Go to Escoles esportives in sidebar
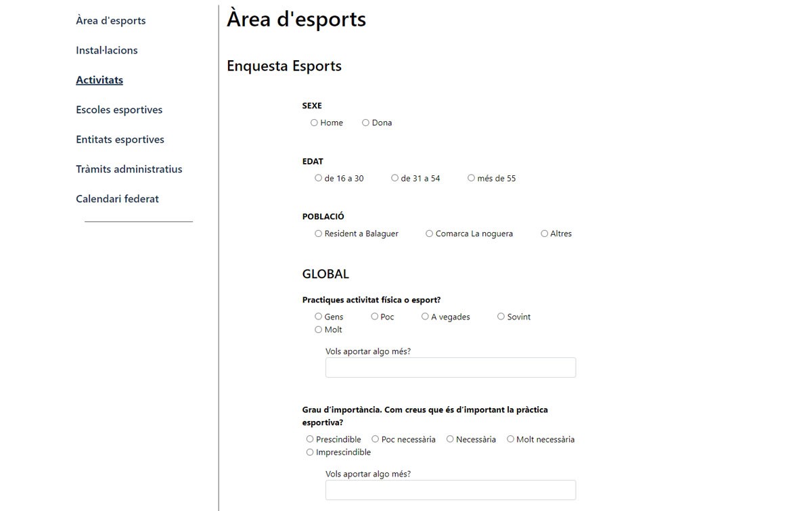The height and width of the screenshot is (511, 812). pos(119,110)
